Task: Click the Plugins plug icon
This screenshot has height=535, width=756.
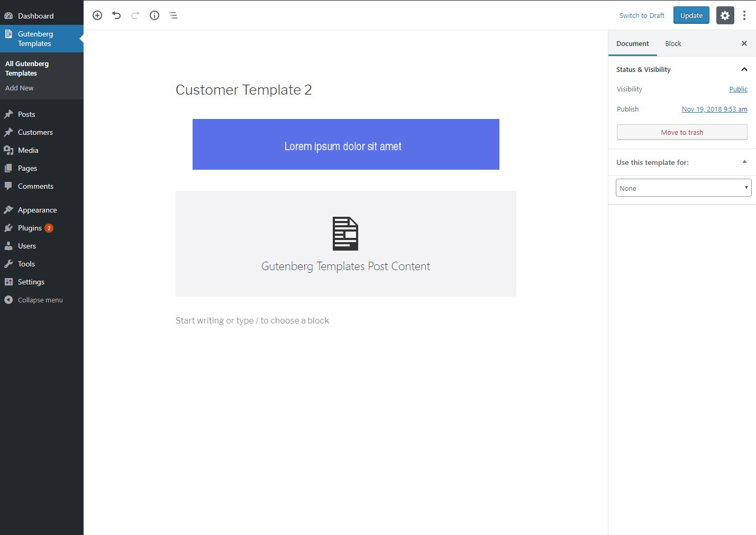Action: point(8,228)
